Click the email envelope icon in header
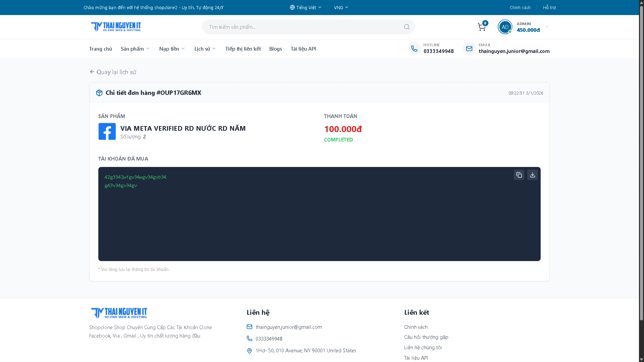The image size is (644, 362). (469, 49)
